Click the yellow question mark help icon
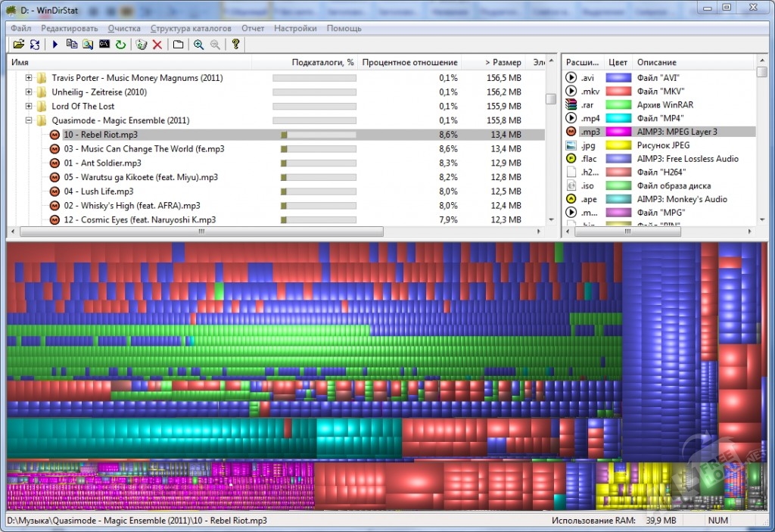 [x=235, y=45]
